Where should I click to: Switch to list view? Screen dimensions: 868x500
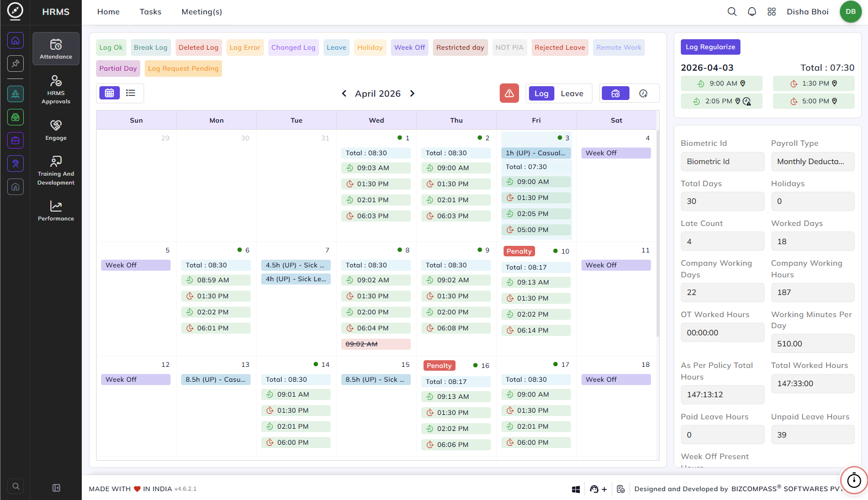point(131,93)
